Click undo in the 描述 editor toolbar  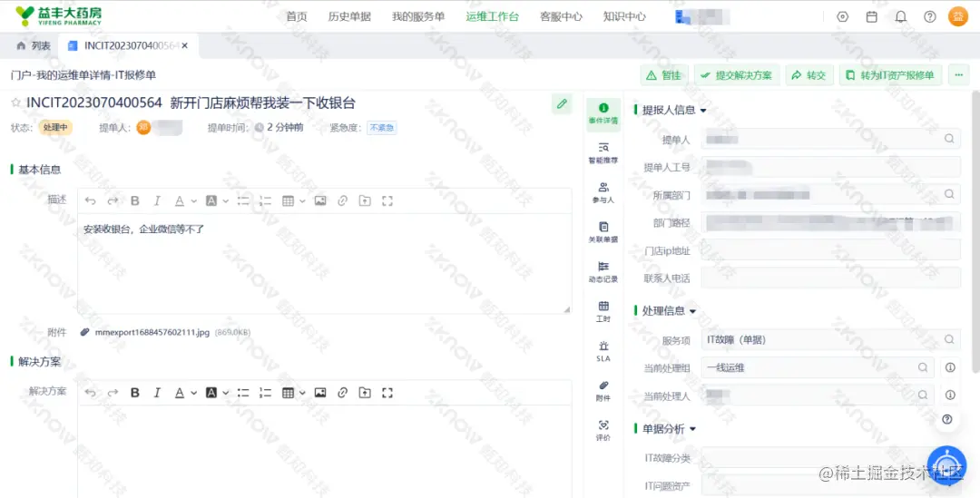91,201
